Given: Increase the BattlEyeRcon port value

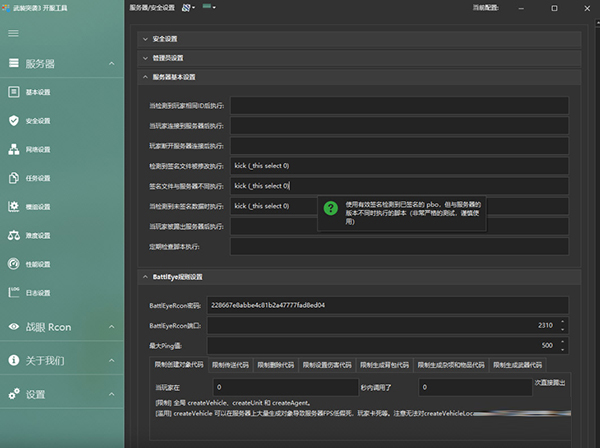Looking at the screenshot, I should pos(563,321).
